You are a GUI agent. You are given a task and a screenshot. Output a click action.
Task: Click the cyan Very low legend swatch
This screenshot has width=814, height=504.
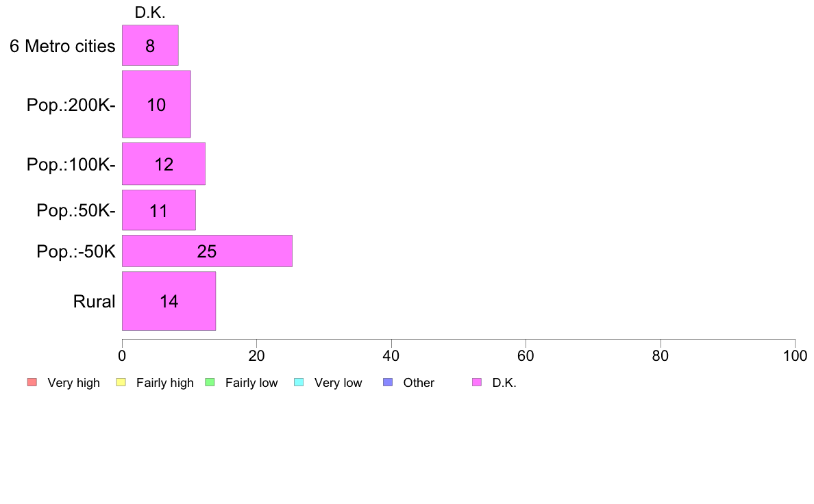pos(299,383)
